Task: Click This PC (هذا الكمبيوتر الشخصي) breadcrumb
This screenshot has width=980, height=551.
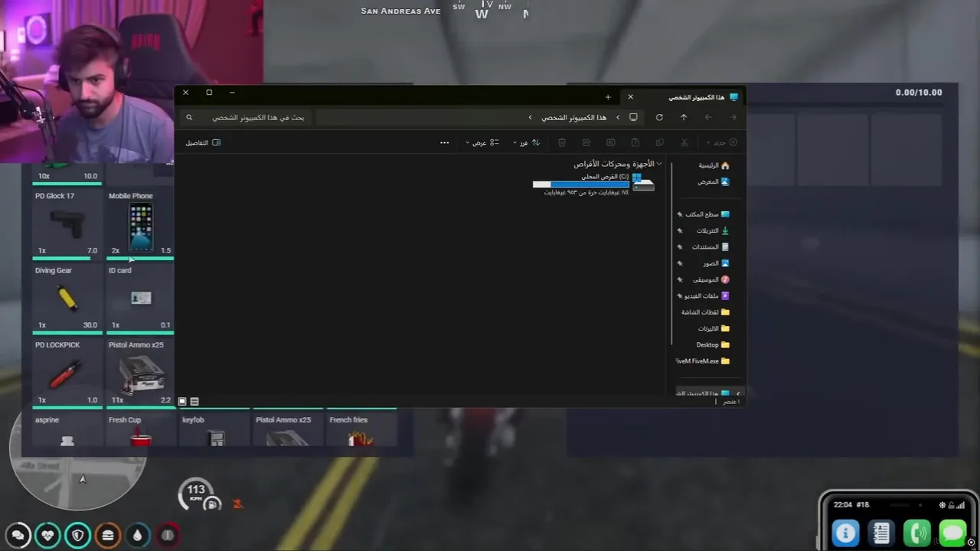Action: [573, 117]
